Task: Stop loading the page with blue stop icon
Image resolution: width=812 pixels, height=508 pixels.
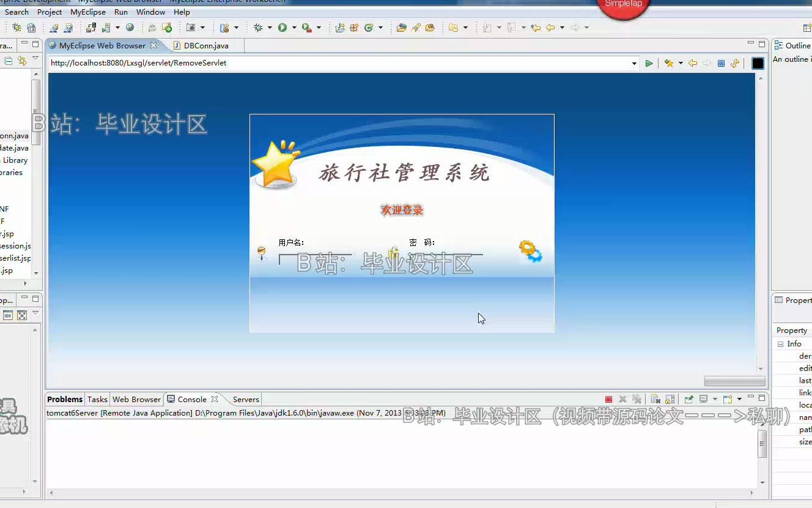Action: click(x=720, y=63)
